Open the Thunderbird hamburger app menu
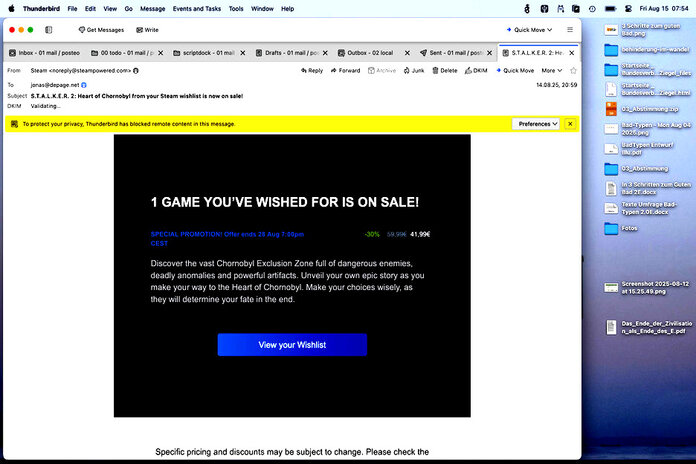This screenshot has width=696, height=464. coord(570,30)
